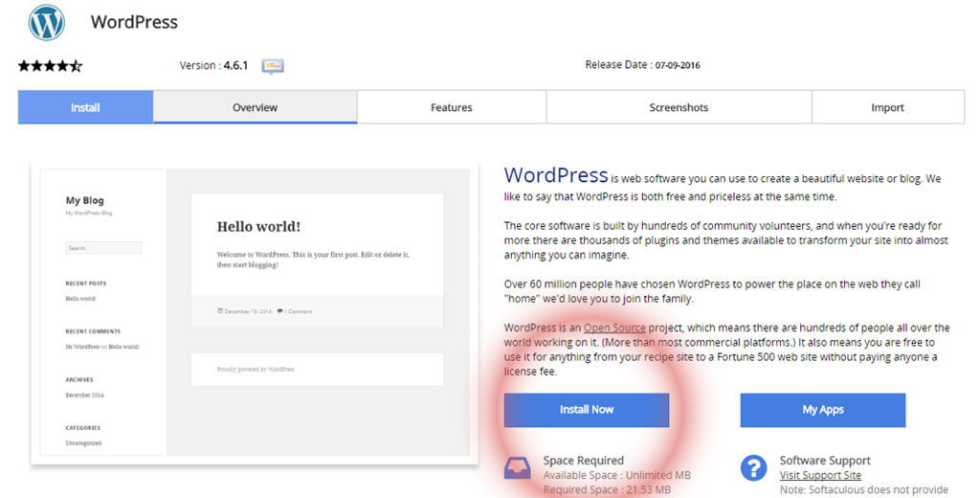The width and height of the screenshot is (980, 498).
Task: Select the Install tab
Action: pos(85,107)
